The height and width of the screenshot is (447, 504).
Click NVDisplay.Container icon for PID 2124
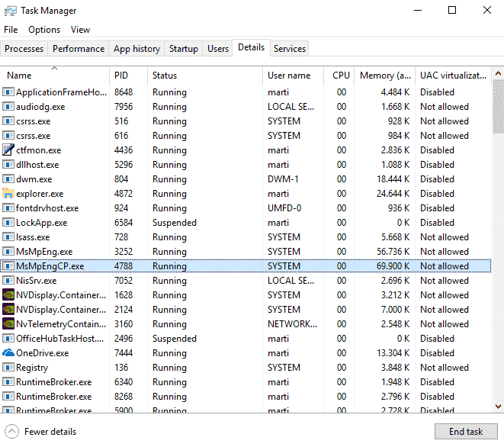point(8,310)
